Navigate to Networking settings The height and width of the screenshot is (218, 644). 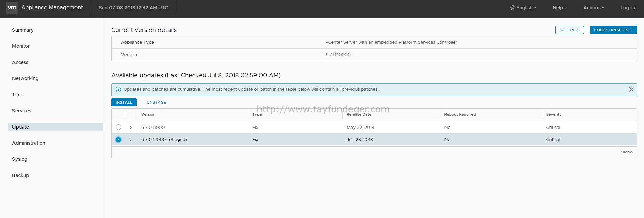(25, 78)
